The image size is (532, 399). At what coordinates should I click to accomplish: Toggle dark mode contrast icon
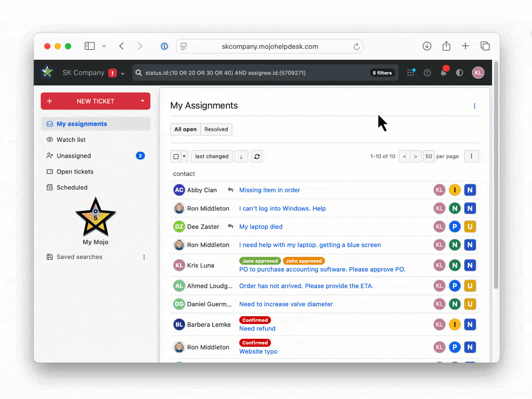click(459, 73)
